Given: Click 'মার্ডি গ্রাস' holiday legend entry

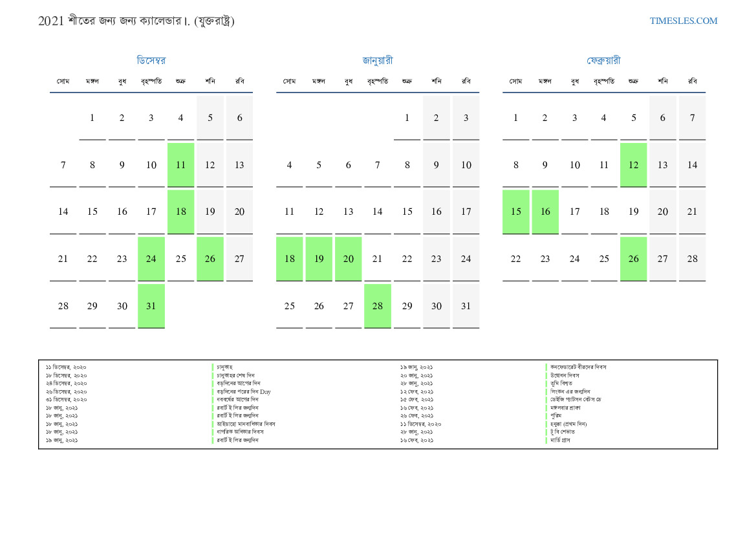Looking at the screenshot, I should 560,441.
